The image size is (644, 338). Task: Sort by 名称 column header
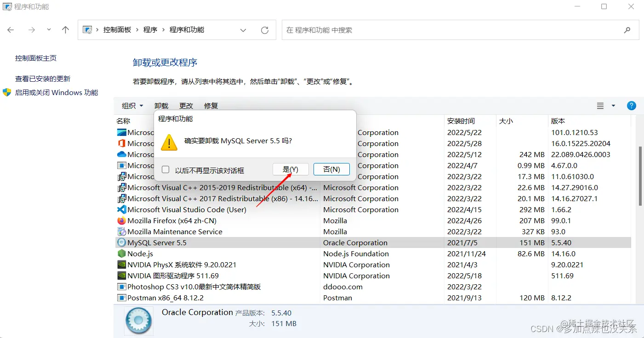coord(123,121)
